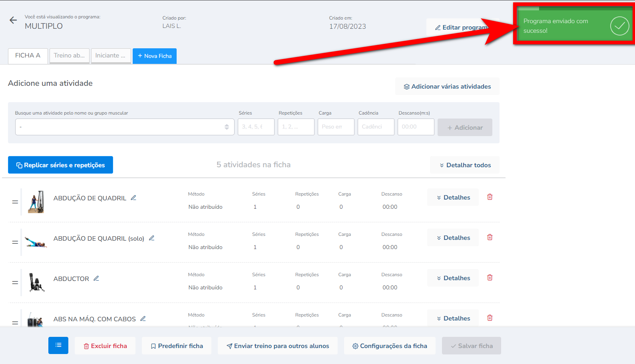Click the blue list view icon button

pyautogui.click(x=58, y=345)
